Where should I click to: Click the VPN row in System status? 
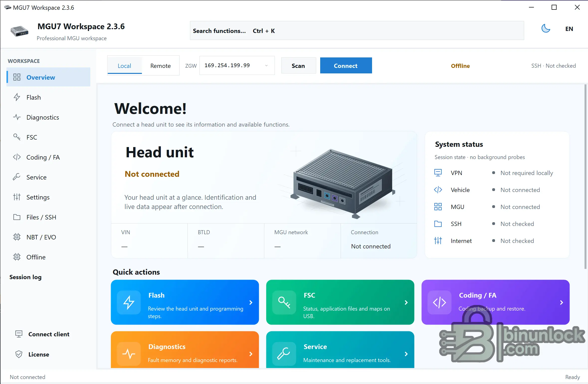tap(494, 173)
